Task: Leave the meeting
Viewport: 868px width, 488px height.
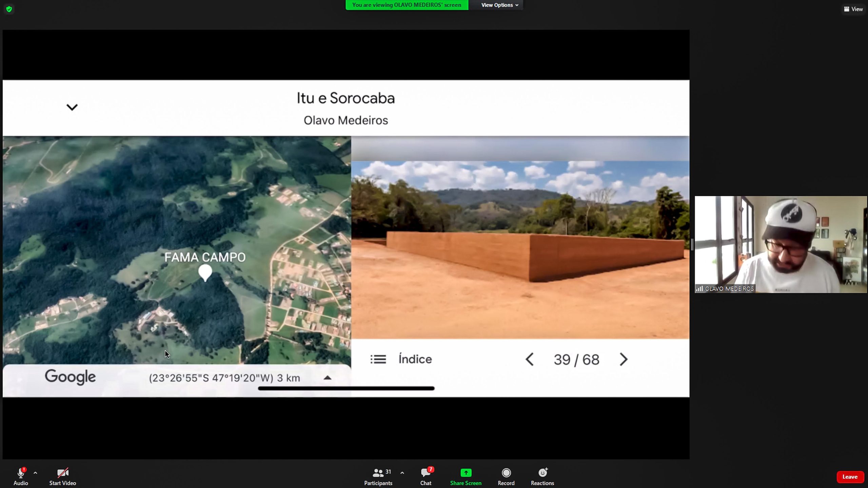Action: 850,476
